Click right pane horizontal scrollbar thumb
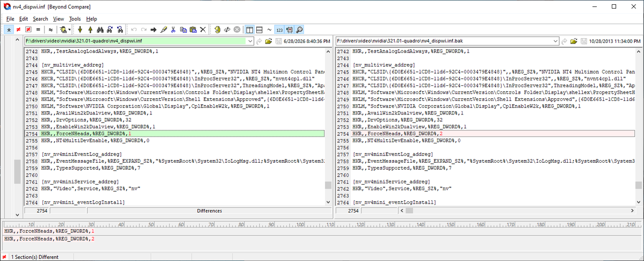 (409, 211)
